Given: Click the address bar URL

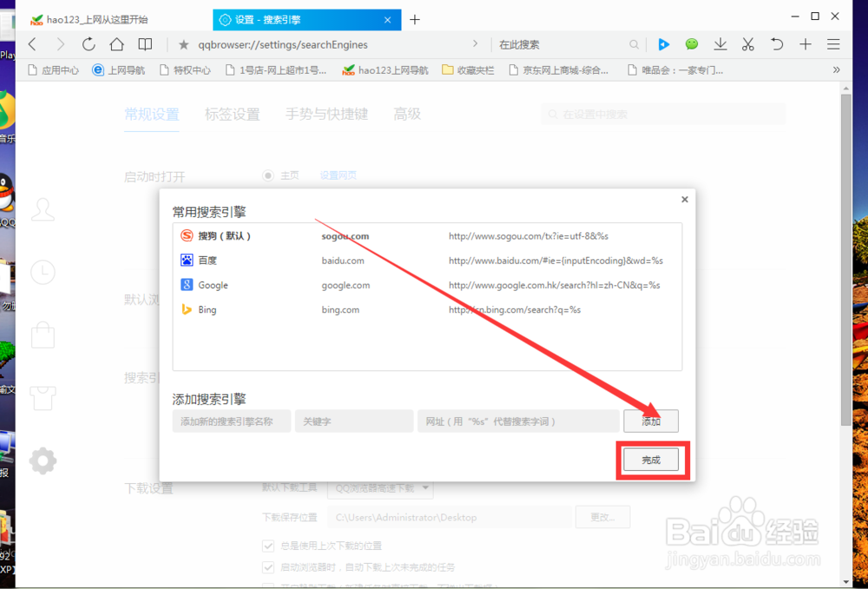Looking at the screenshot, I should click(283, 45).
